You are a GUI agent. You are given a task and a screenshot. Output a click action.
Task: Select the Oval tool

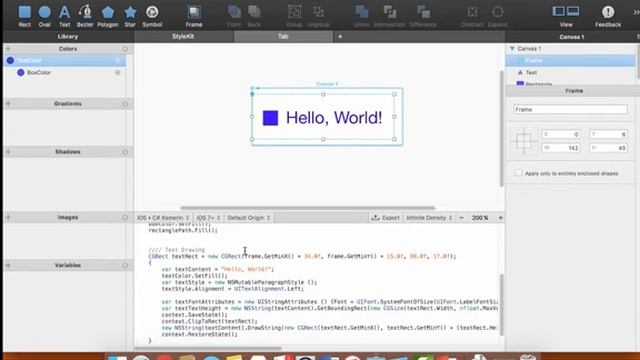tap(44, 16)
